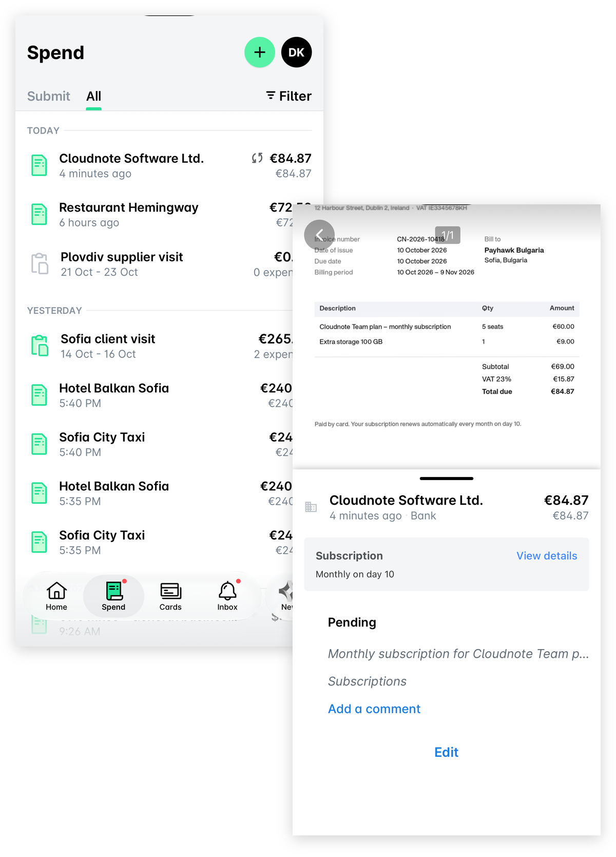This screenshot has width=616, height=857.
Task: Click the Subscription card heading
Action: coord(349,556)
